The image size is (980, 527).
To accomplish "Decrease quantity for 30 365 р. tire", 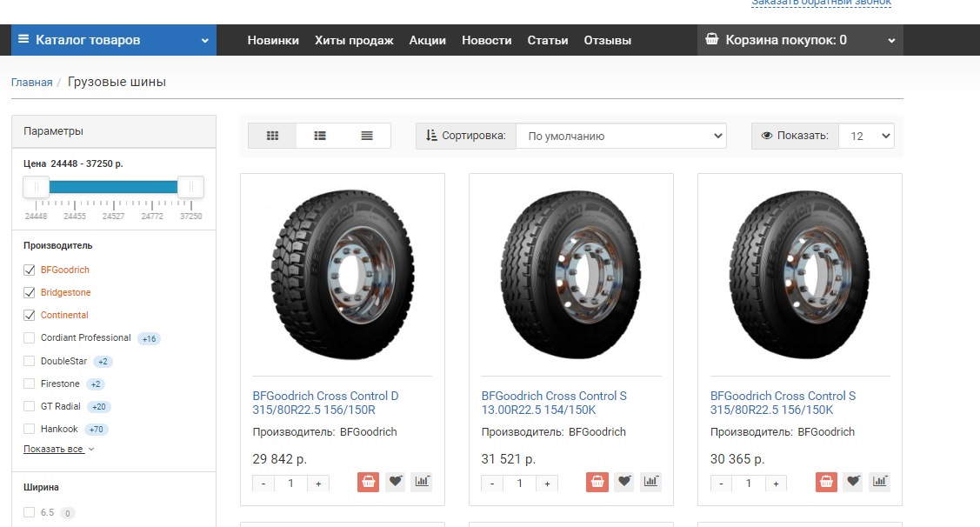I will point(721,484).
